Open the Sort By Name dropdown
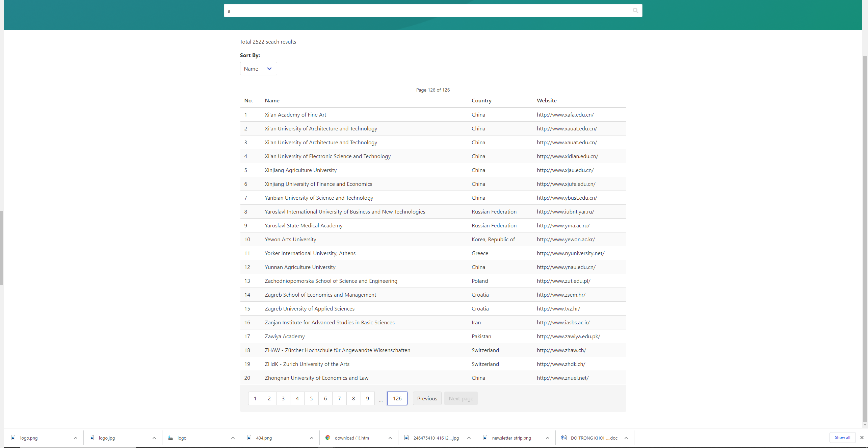This screenshot has width=868, height=448. click(258, 69)
